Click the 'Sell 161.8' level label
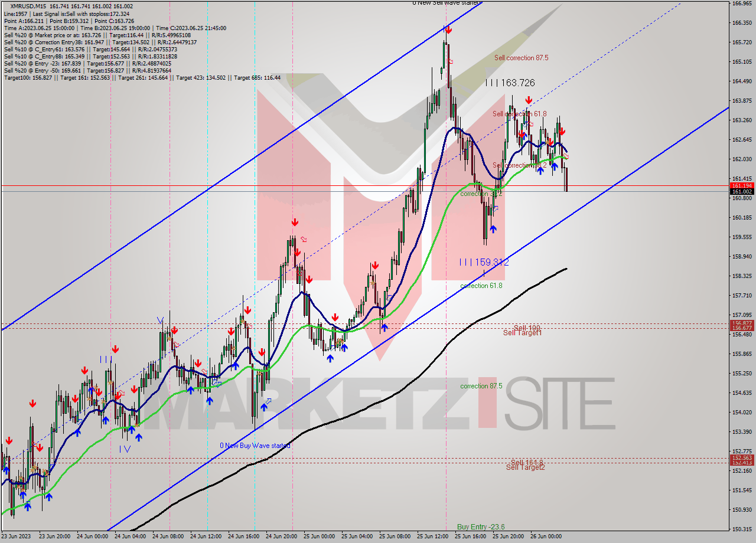This screenshot has height=543, width=756. [527, 462]
